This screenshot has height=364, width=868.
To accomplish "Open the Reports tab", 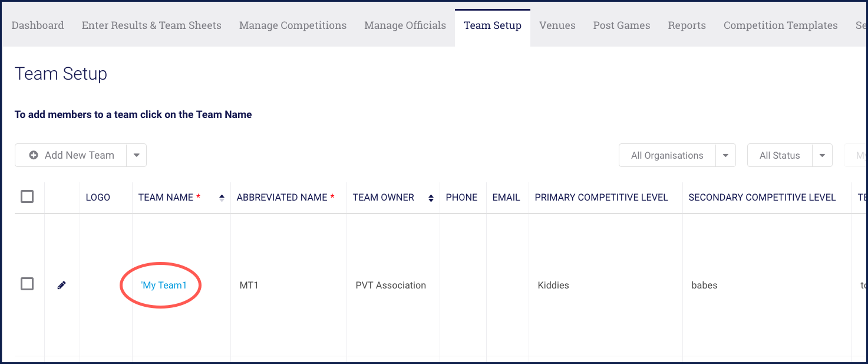I will pyautogui.click(x=687, y=25).
